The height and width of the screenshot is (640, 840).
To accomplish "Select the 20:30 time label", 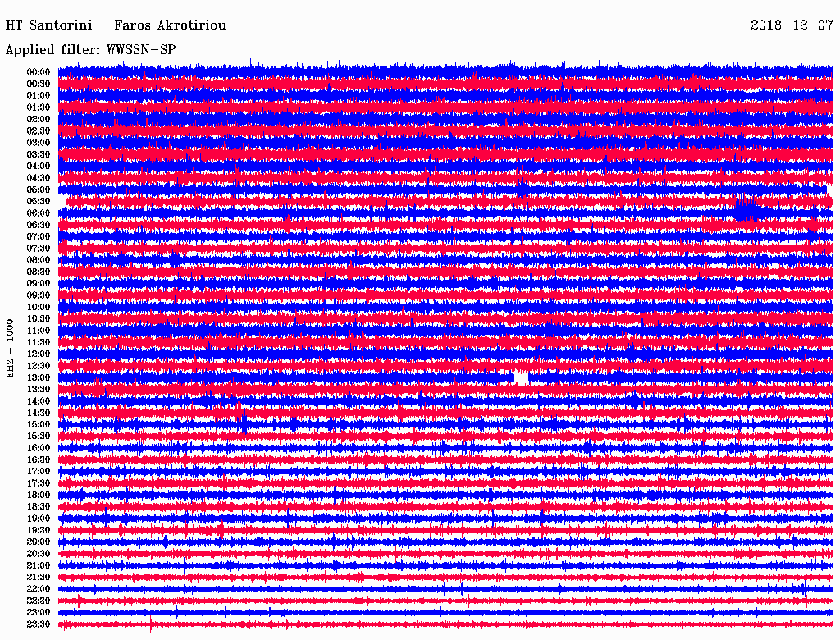I will coord(39,554).
